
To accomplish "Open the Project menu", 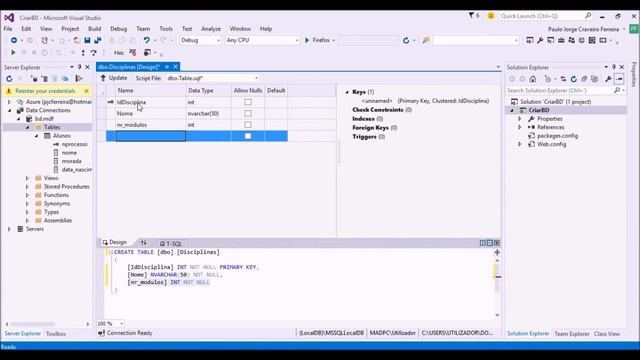I will click(70, 29).
